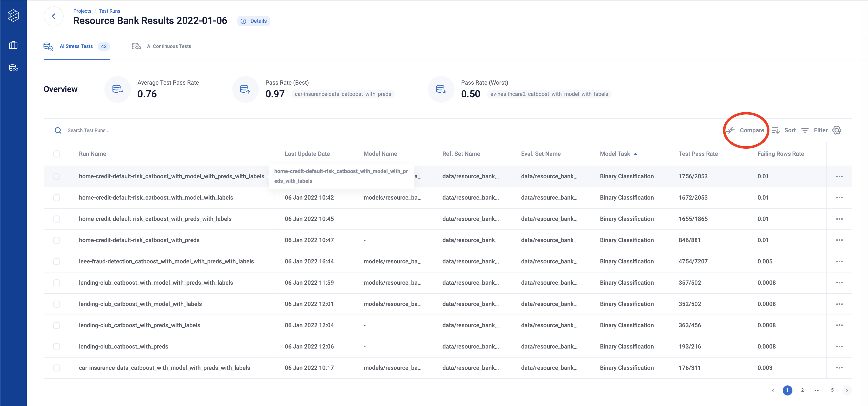The height and width of the screenshot is (406, 868).
Task: Click the info icon in the Details button
Action: [x=243, y=21]
